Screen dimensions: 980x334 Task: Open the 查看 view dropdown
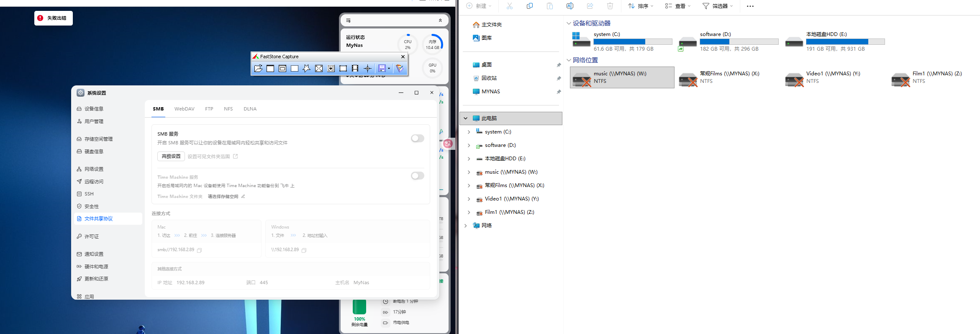point(678,6)
